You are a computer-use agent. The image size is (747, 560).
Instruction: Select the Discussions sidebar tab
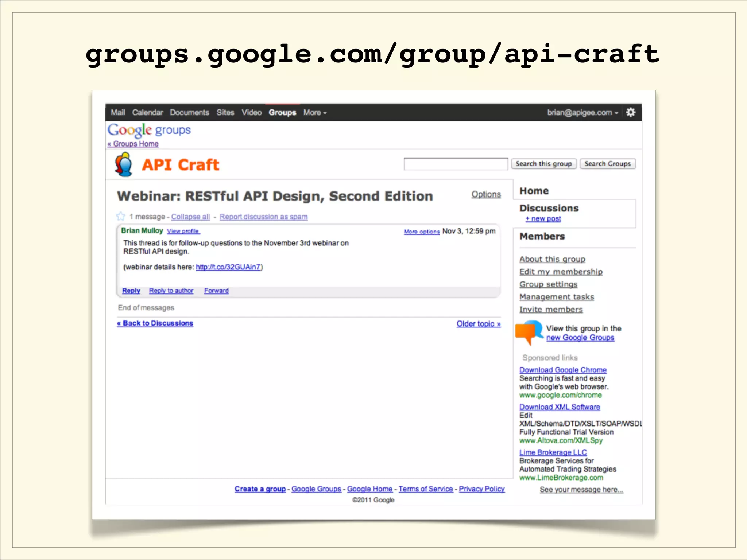pos(549,208)
